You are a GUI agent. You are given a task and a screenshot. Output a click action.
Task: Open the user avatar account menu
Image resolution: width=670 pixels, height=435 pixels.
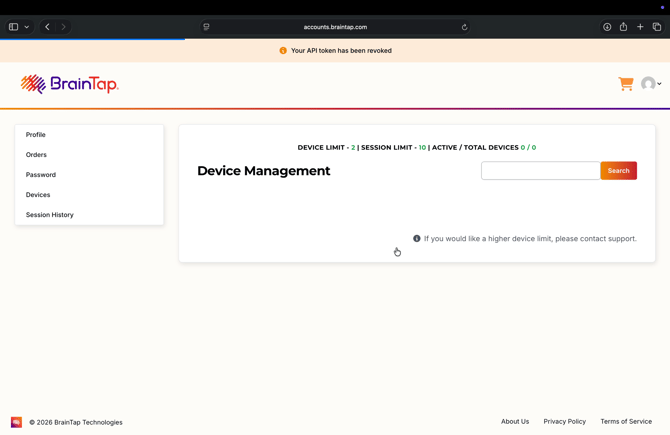(651, 84)
